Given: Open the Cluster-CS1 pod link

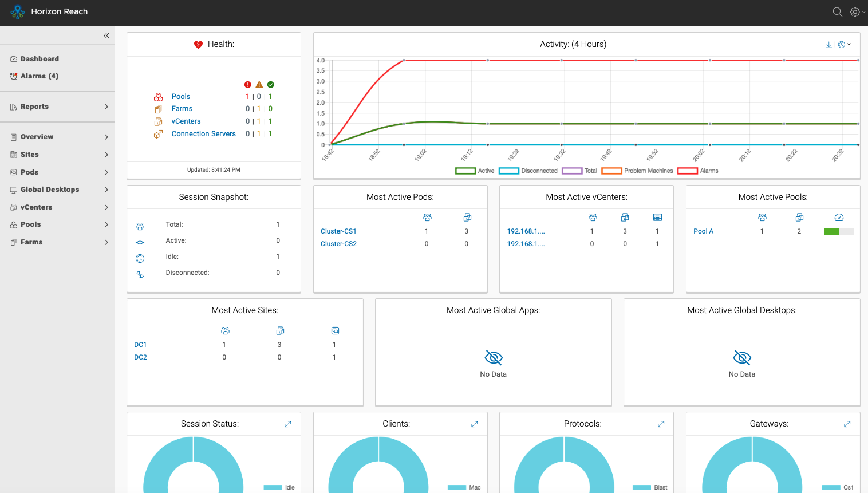Looking at the screenshot, I should coord(338,231).
